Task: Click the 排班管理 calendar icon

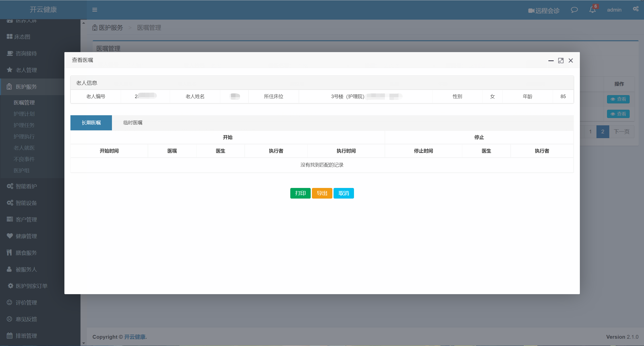Action: click(10, 335)
